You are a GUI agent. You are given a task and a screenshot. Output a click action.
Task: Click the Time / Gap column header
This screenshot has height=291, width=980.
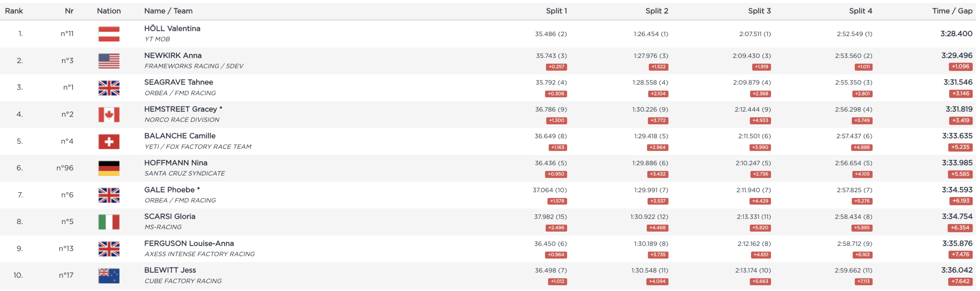[x=952, y=11]
